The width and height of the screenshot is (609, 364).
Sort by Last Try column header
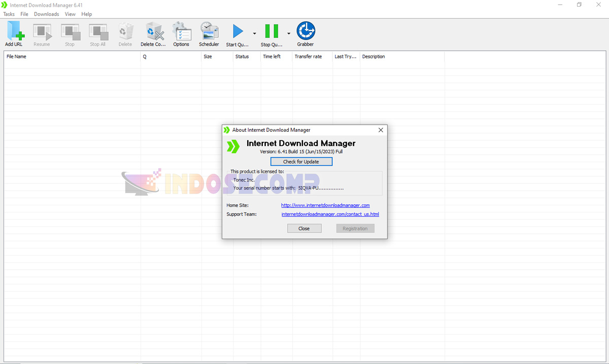tap(346, 57)
